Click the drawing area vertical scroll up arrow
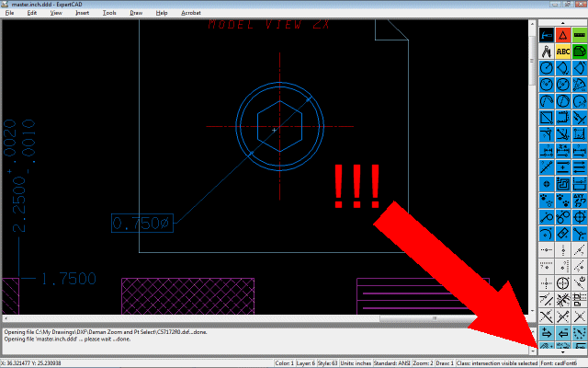This screenshot has height=368, width=588. coord(533,24)
